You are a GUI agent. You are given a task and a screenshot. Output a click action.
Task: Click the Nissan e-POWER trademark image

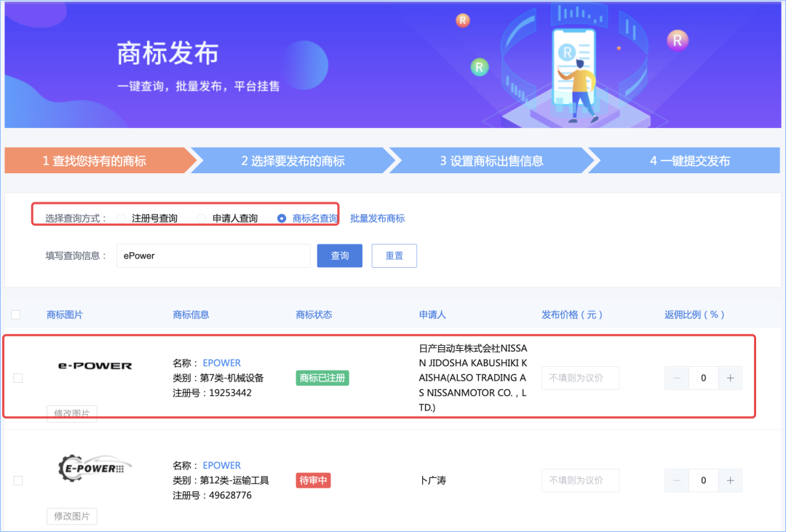[x=95, y=366]
